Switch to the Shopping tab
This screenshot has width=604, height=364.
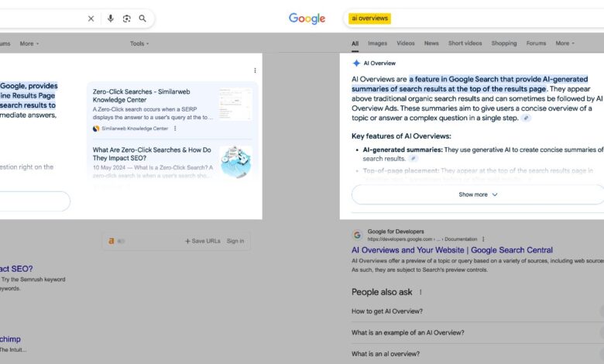pyautogui.click(x=504, y=43)
